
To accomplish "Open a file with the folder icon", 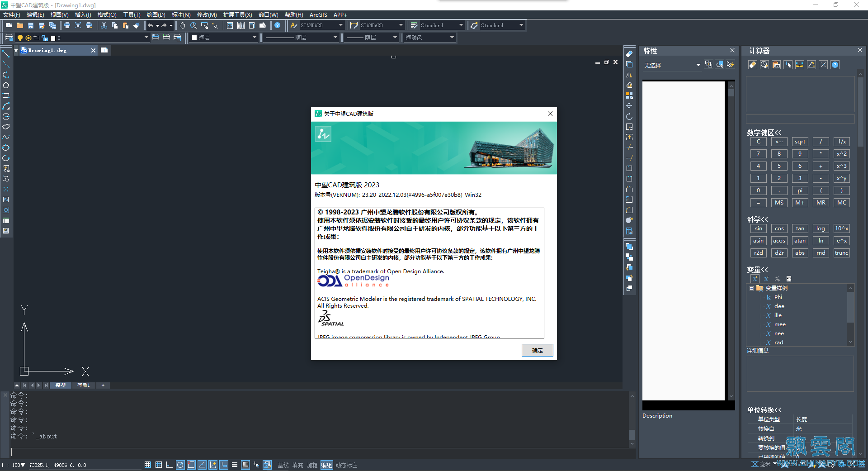I will (20, 25).
